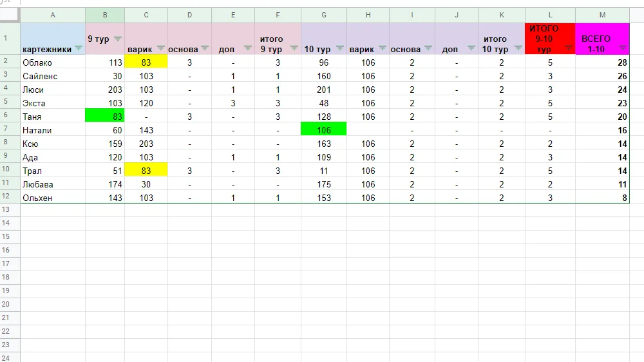This screenshot has width=644, height=362.
Task: Select cell 11 in Трал row
Action: [324, 171]
